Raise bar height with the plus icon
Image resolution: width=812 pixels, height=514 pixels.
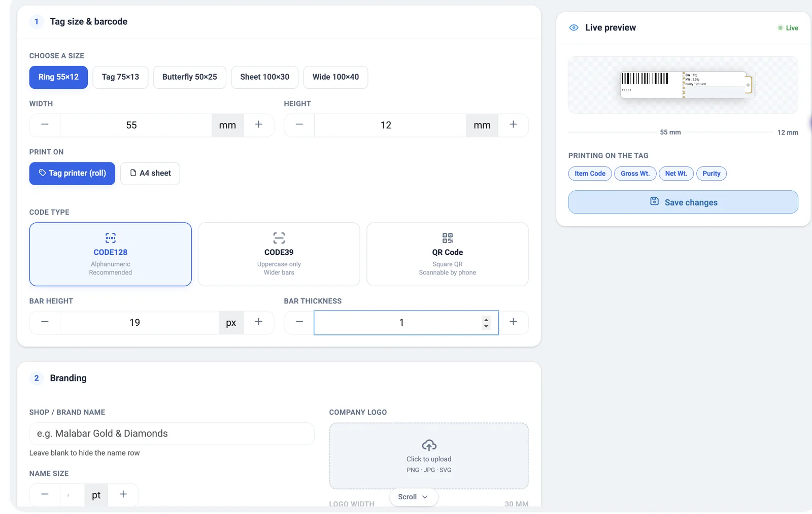pos(259,322)
